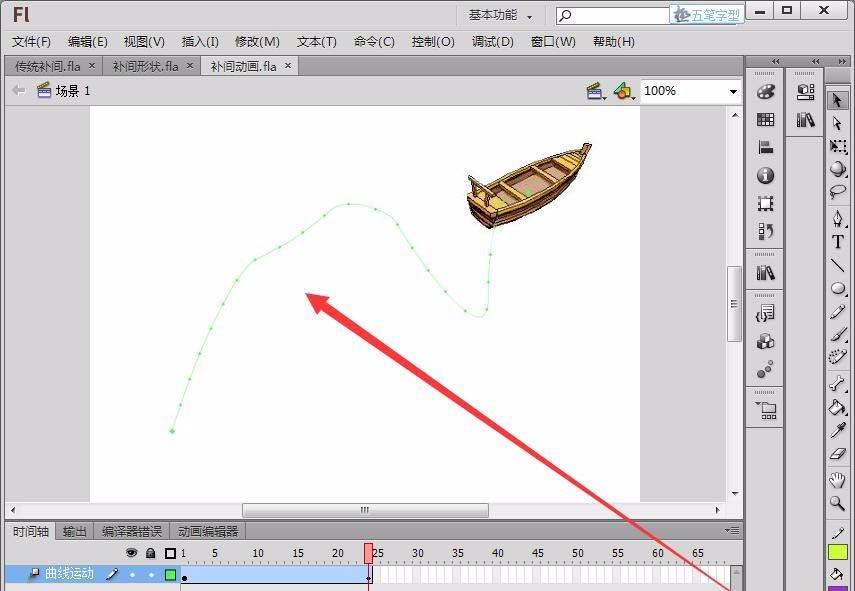Open the Transform panel
The width and height of the screenshot is (855, 591).
765,203
